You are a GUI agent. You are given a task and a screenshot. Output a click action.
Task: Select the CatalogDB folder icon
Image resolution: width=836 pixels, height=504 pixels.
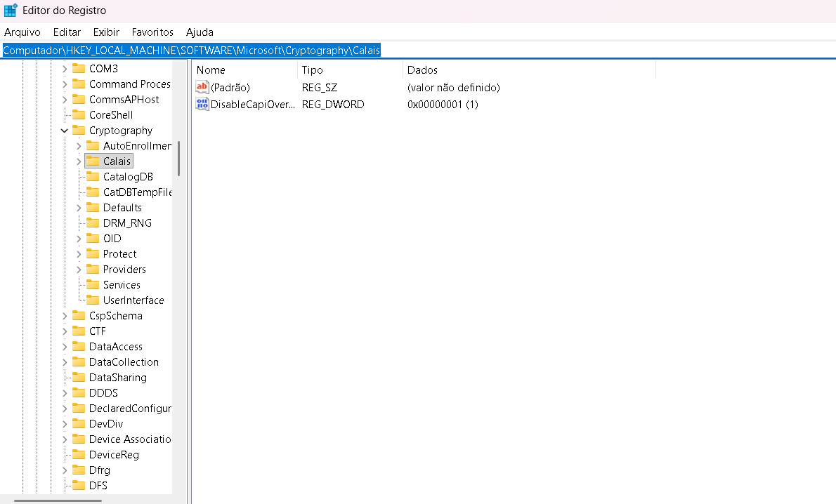tap(93, 177)
